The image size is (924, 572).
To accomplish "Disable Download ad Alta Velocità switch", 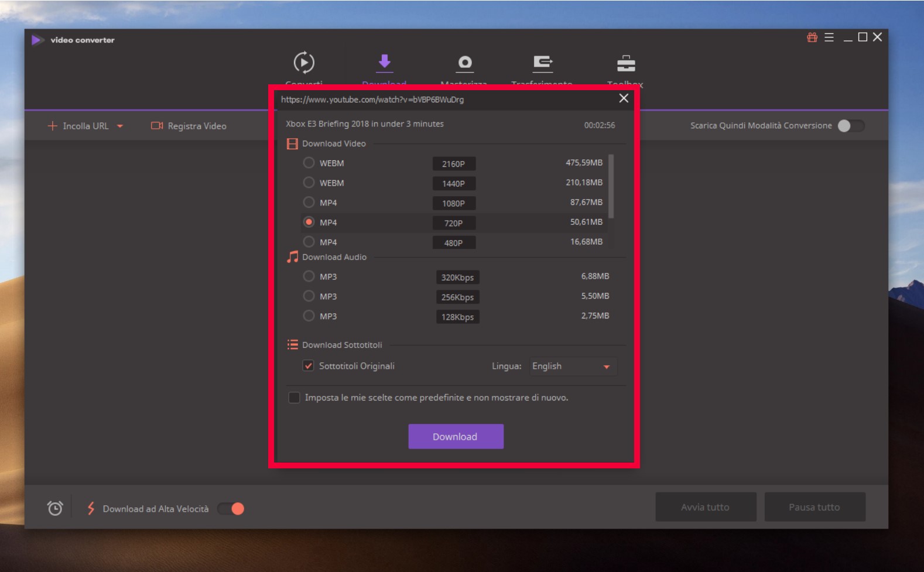I will [231, 509].
